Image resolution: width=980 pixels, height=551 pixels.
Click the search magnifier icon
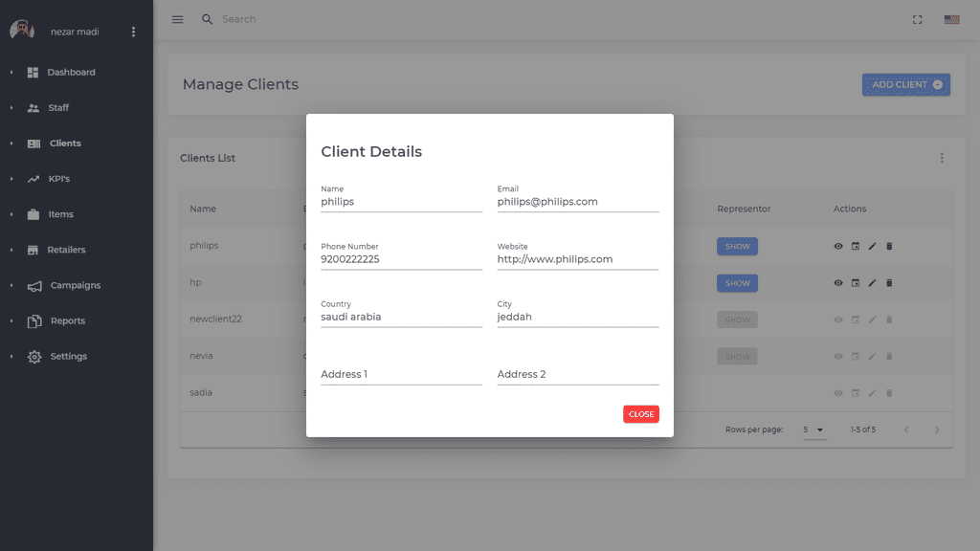(207, 19)
